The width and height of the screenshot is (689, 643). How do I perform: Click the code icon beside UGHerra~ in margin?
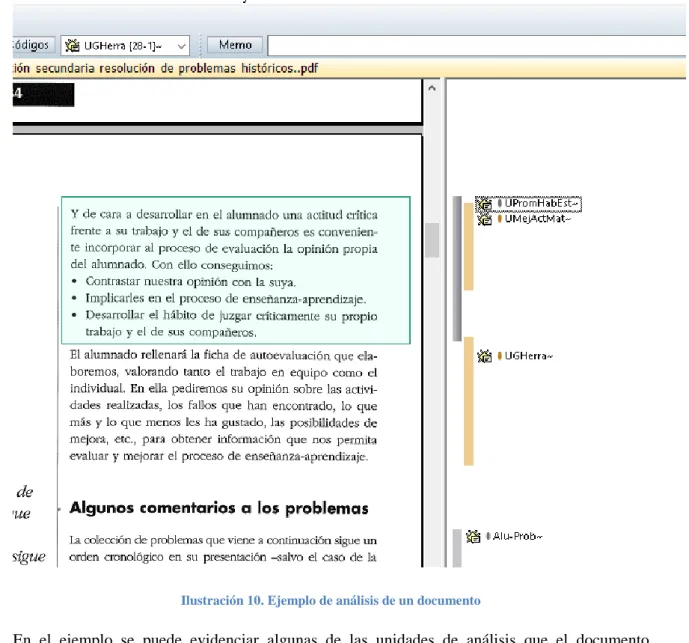(484, 356)
